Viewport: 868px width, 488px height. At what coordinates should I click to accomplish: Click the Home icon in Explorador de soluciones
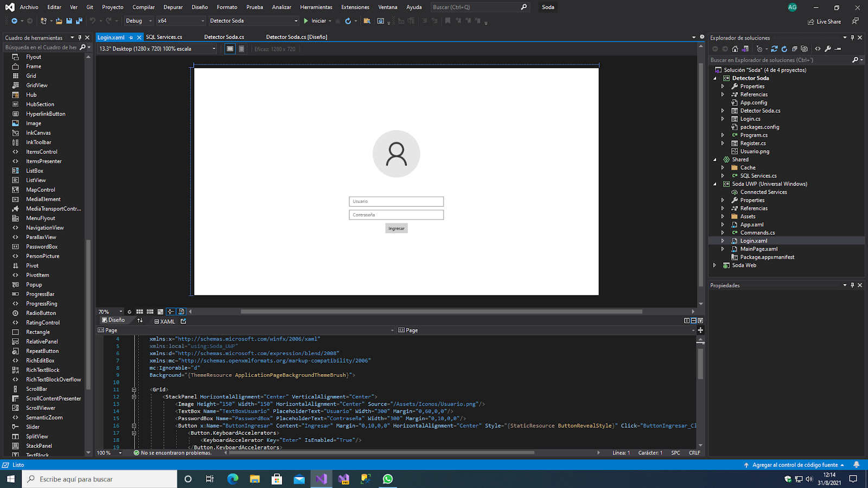click(735, 49)
